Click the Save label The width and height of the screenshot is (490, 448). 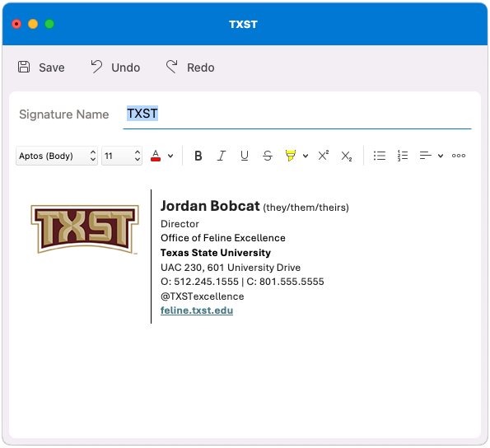coord(52,68)
